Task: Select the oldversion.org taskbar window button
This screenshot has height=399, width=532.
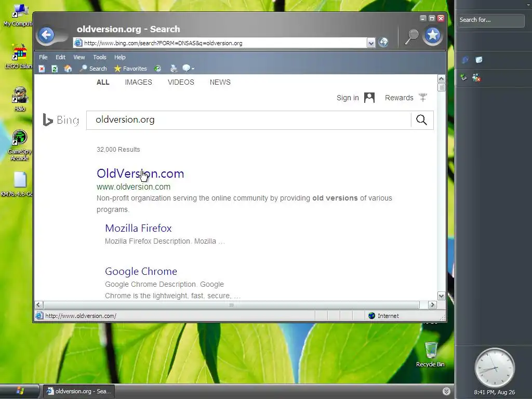Action: pos(79,391)
